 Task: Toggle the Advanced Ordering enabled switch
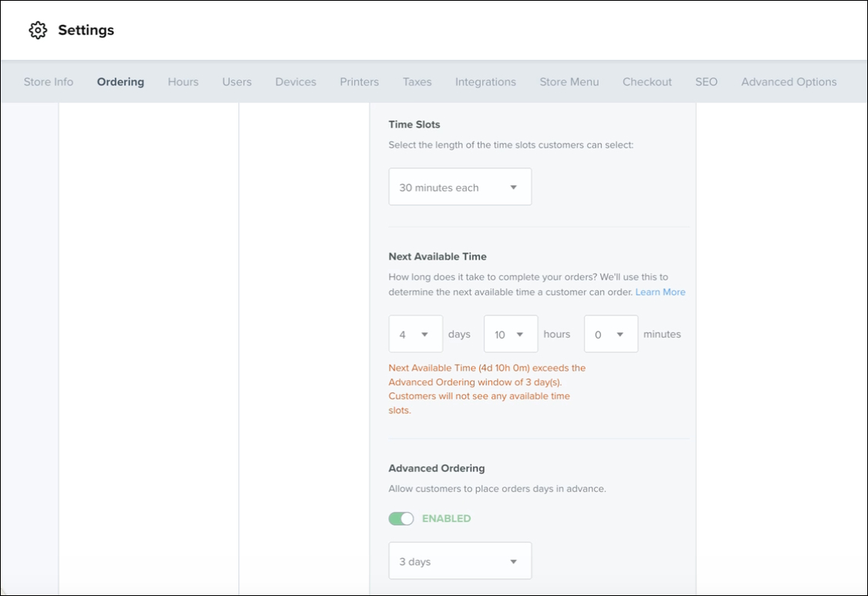click(401, 519)
